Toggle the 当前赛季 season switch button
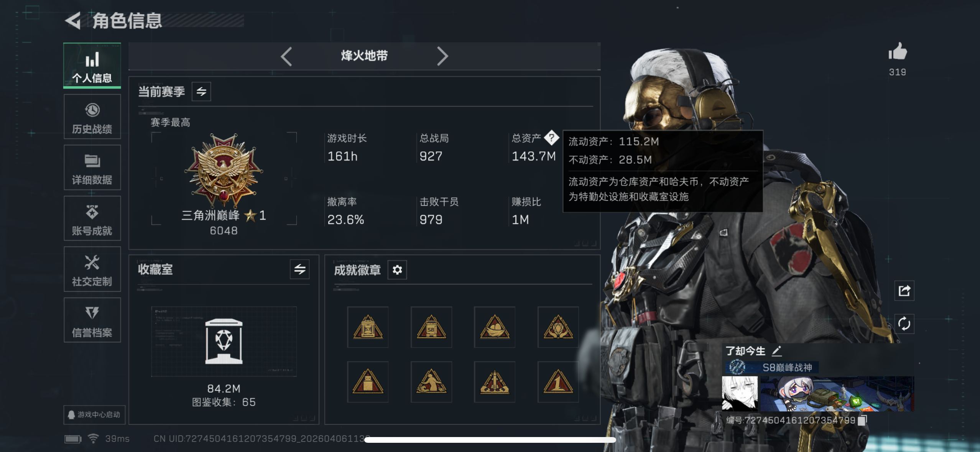This screenshot has height=452, width=980. pyautogui.click(x=201, y=92)
